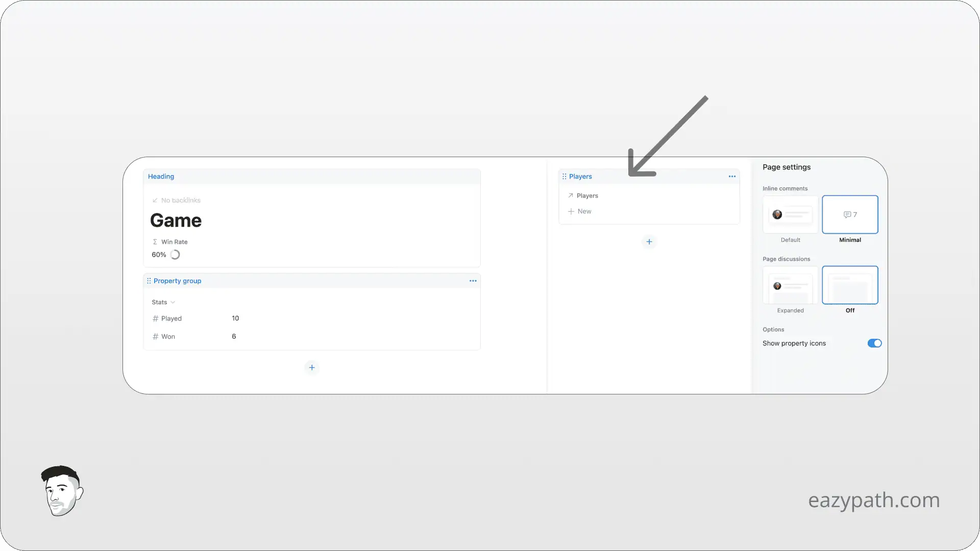Screen dimensions: 980x551
Task: Open the Property group options menu
Action: pos(473,280)
